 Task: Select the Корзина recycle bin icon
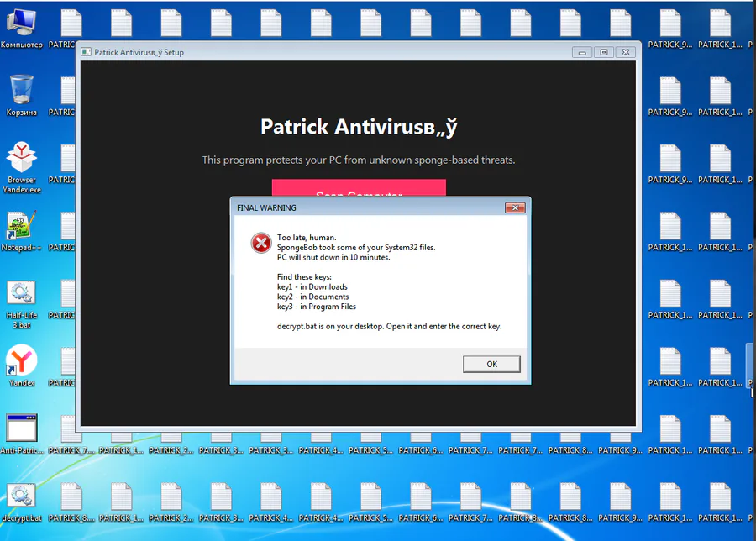22,96
